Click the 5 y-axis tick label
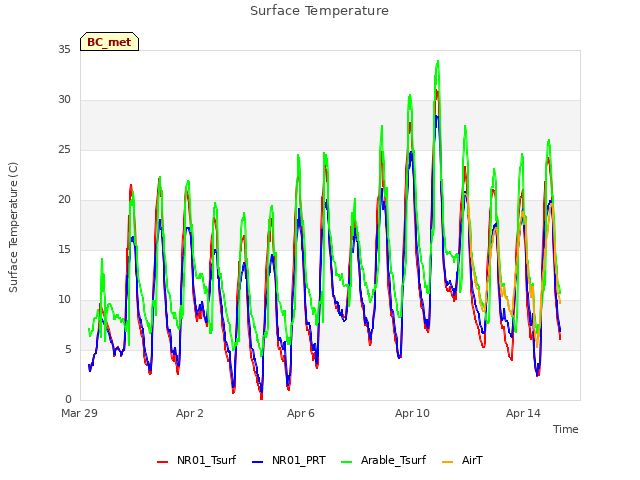Screen dimensions: 640x480 coord(68,350)
